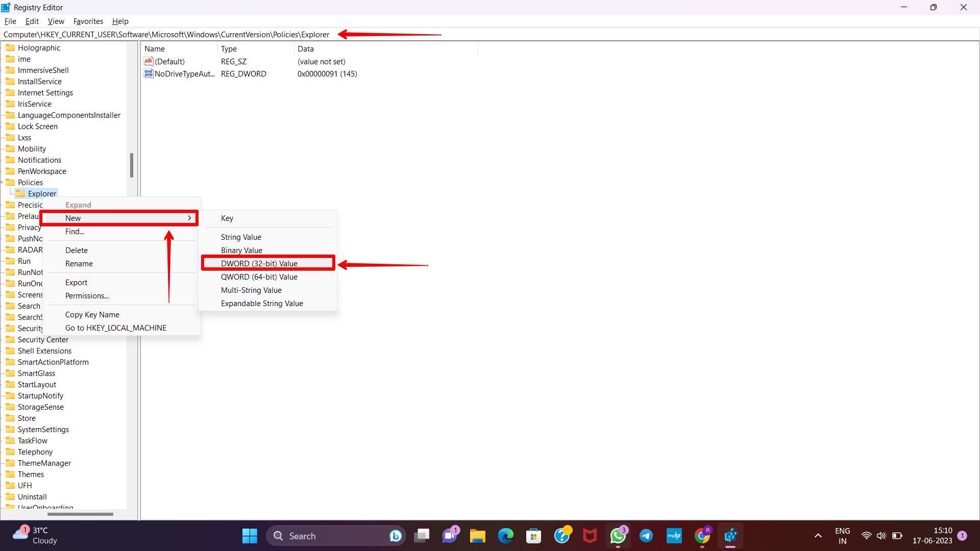Screen dimensions: 980x551
Task: Launch Telegram from the taskbar
Action: click(646, 536)
